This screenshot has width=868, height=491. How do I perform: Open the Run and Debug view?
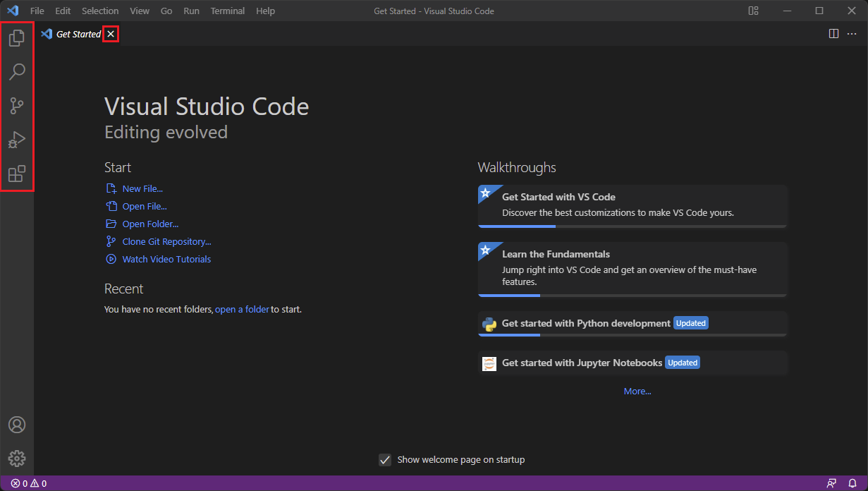(x=17, y=140)
